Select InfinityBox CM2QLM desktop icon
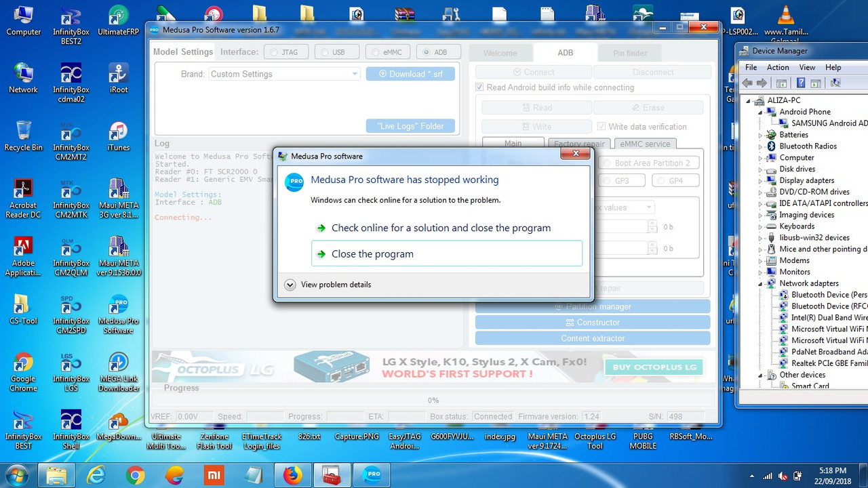This screenshot has height=488, width=868. 71,256
